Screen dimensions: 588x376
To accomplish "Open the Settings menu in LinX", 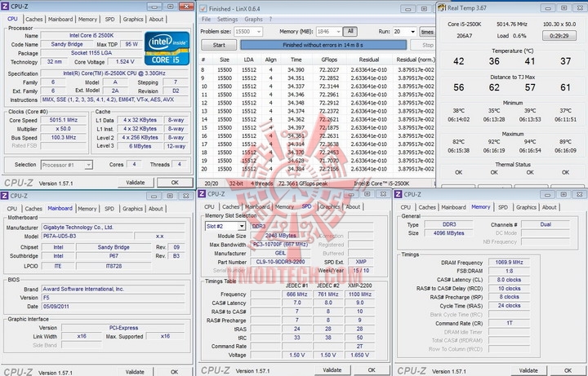I will 227,19.
